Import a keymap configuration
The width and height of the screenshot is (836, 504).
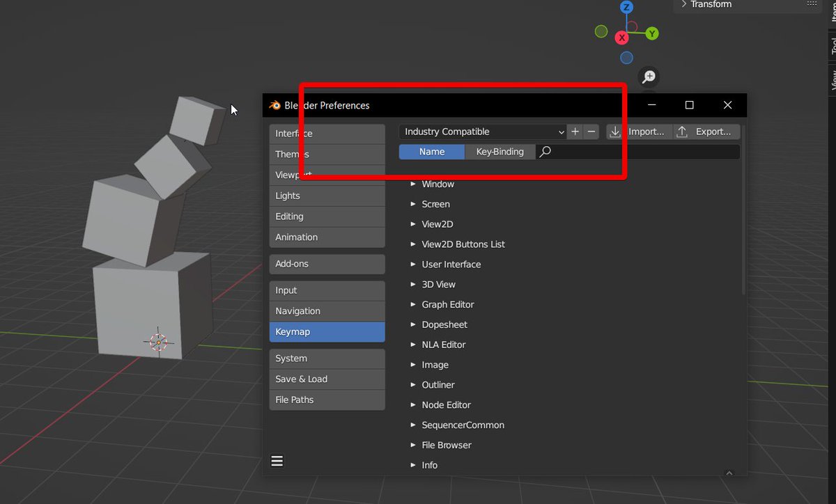tap(639, 132)
